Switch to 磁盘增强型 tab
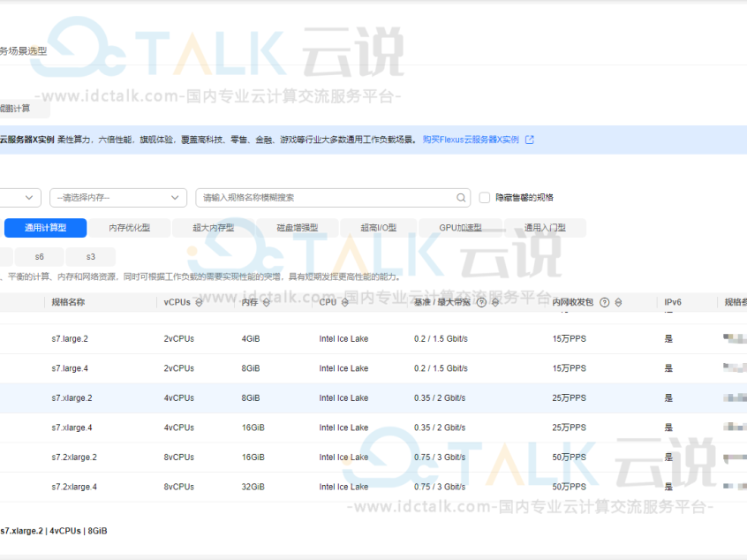The width and height of the screenshot is (747, 560). click(298, 228)
